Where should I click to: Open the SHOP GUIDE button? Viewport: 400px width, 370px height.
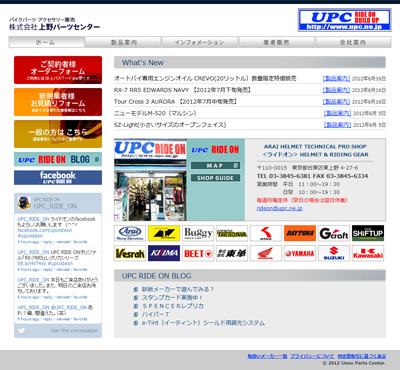coord(215,178)
